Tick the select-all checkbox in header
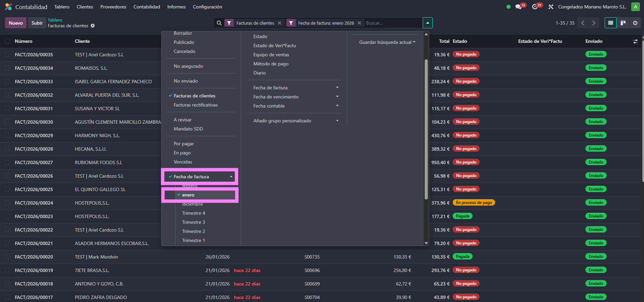The height and width of the screenshot is (302, 644). [x=7, y=41]
